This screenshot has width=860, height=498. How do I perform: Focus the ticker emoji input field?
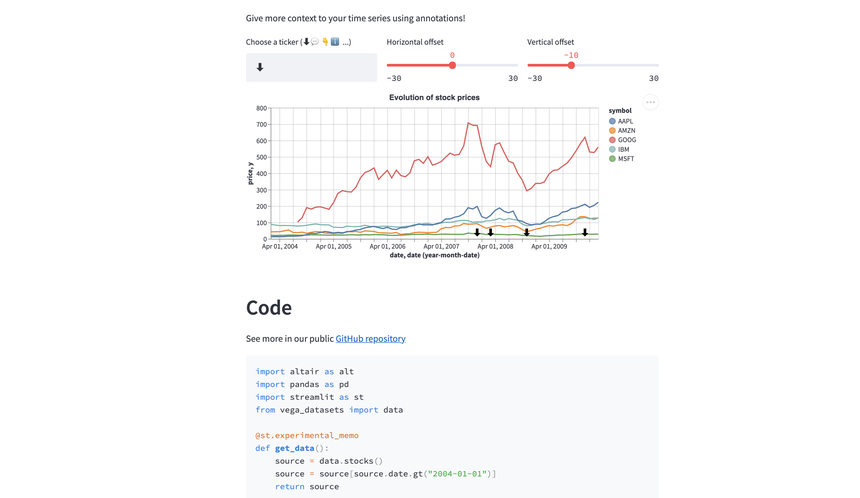[312, 68]
